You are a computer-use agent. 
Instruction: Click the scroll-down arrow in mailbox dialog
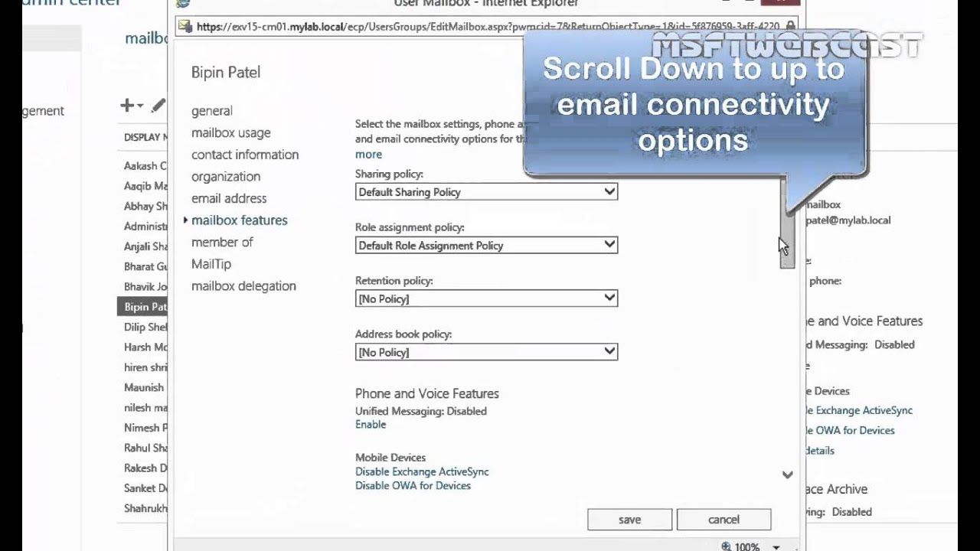click(x=787, y=475)
